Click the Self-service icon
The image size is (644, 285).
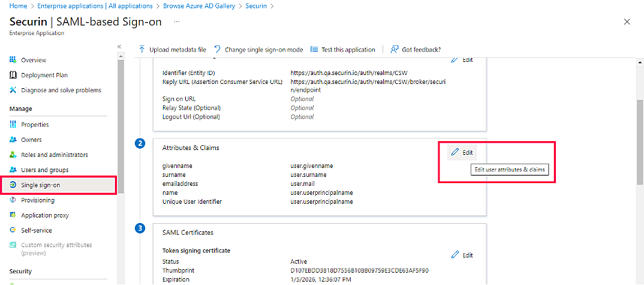pos(13,231)
